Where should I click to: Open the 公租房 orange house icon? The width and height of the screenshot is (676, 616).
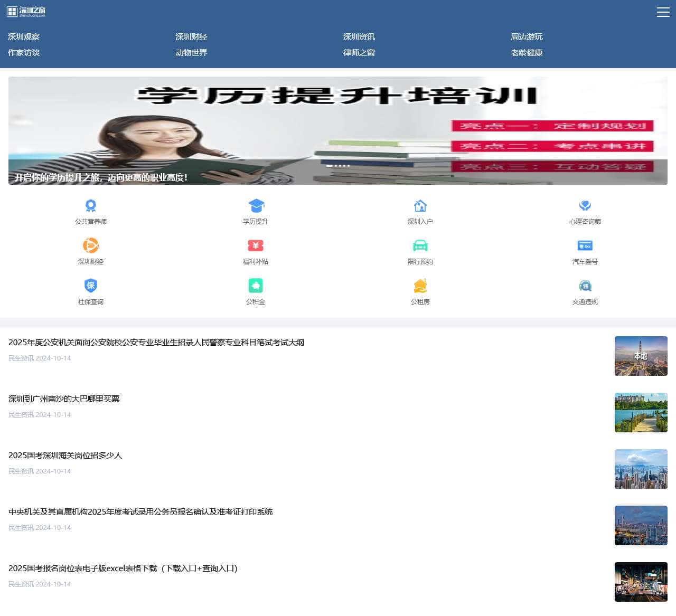[420, 286]
